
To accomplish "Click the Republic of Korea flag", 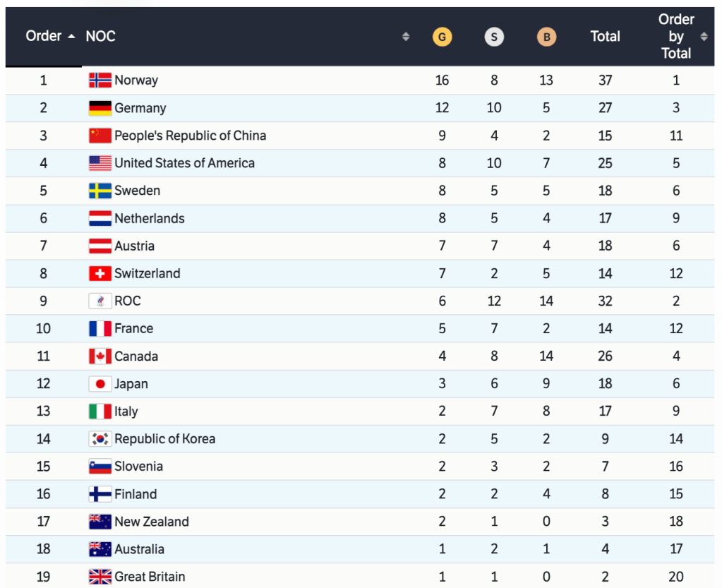I will [100, 439].
